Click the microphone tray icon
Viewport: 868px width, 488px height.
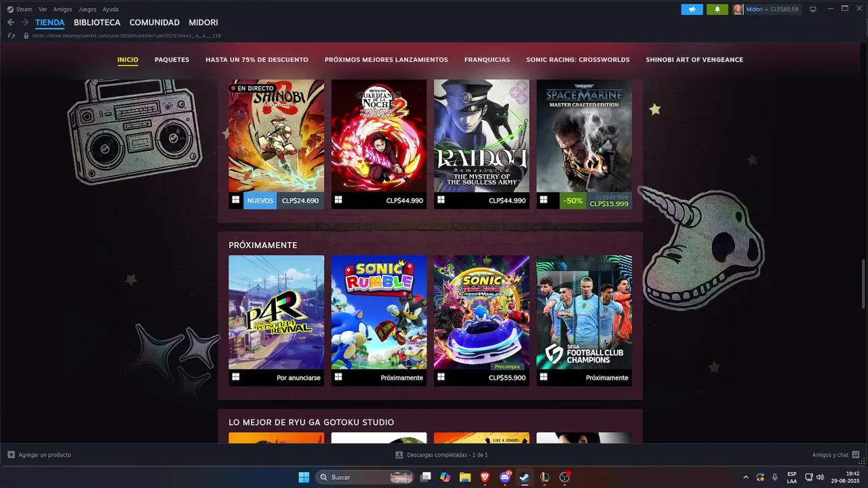coord(774,477)
